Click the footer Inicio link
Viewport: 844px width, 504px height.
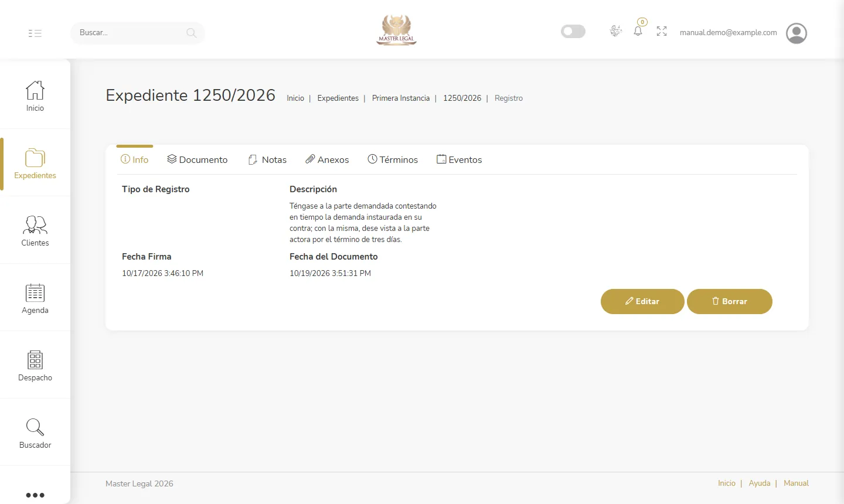click(x=727, y=483)
